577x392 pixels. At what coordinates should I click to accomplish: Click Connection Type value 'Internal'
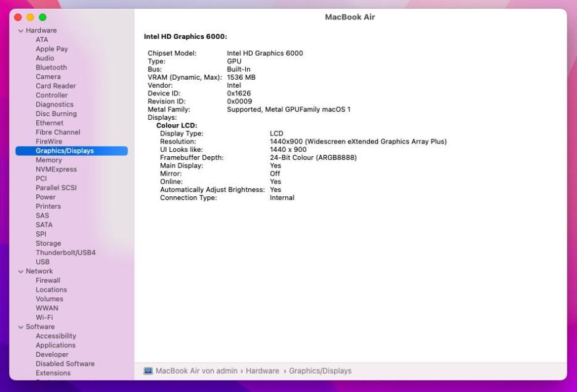282,198
